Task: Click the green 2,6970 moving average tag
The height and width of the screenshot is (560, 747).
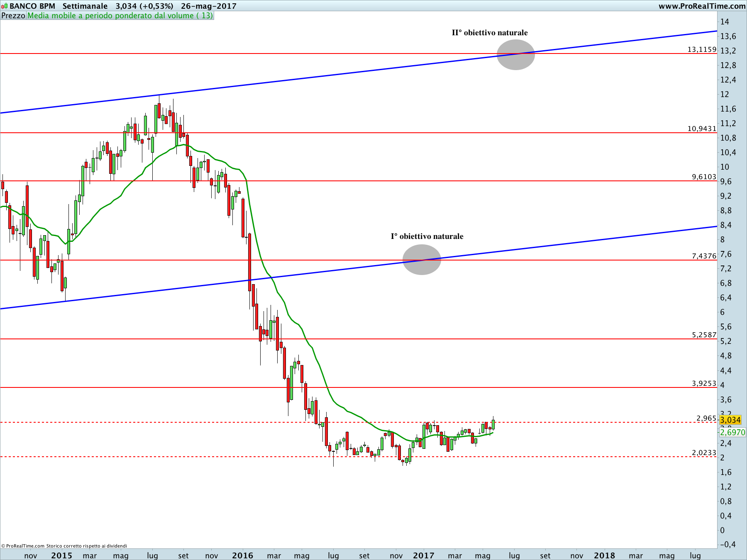Action: (x=732, y=432)
